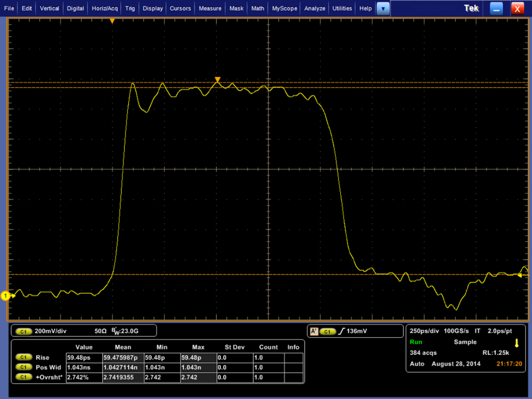Image resolution: width=532 pixels, height=399 pixels.
Task: Click the trigger position marker at top of graticule
Action: (x=112, y=21)
